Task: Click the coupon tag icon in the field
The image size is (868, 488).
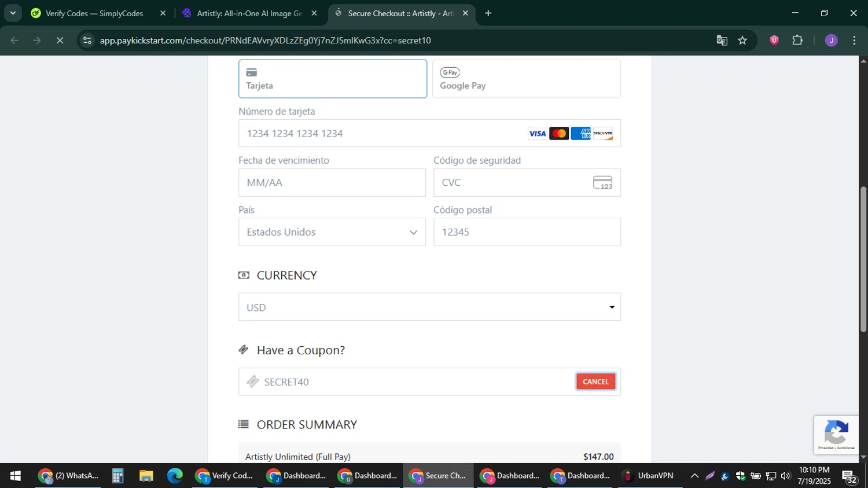Action: [x=252, y=381]
